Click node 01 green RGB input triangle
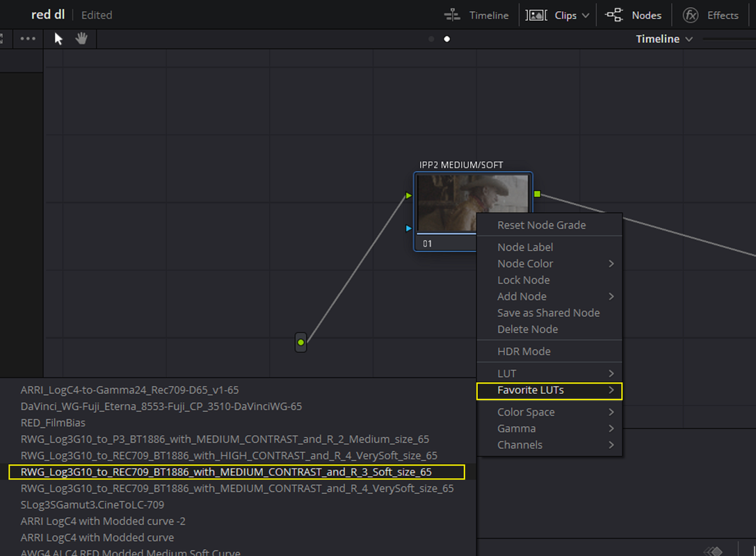This screenshot has width=756, height=556. tap(408, 195)
